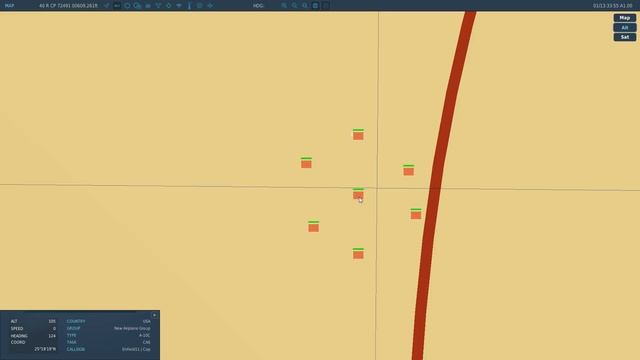Screen dimensions: 640x360
Task: Click the mission clock readout at the top right
Action: pyautogui.click(x=612, y=6)
